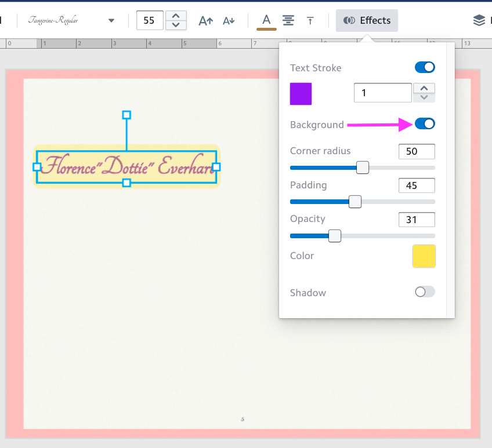Open the text color tool
This screenshot has width=492, height=448.
pos(266,20)
